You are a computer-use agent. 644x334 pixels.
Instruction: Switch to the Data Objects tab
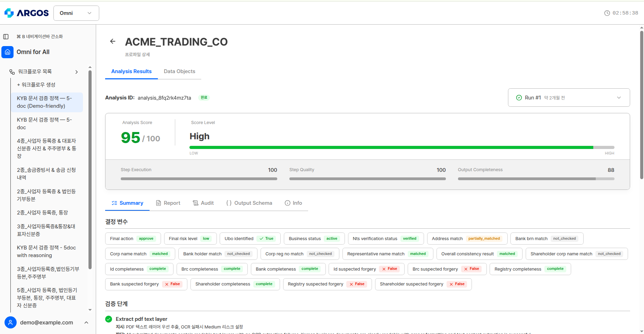click(179, 71)
